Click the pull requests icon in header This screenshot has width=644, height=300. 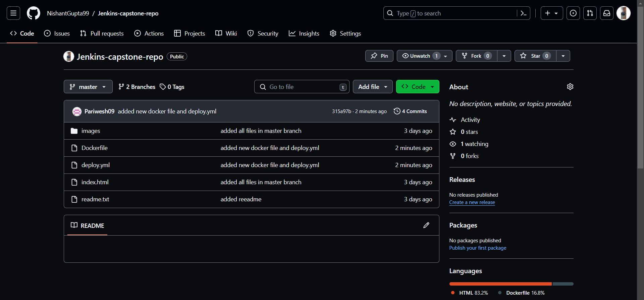(x=590, y=13)
